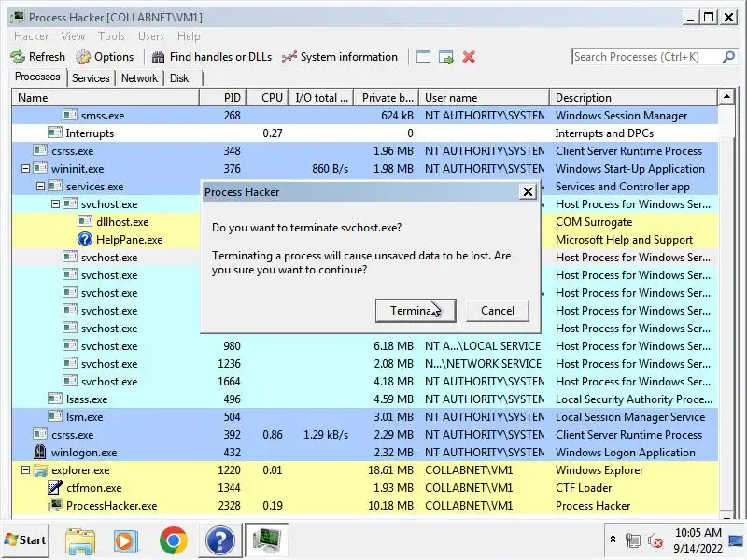747x560 pixels.
Task: Select svchost.exe with PID 1236
Action: [x=365, y=363]
